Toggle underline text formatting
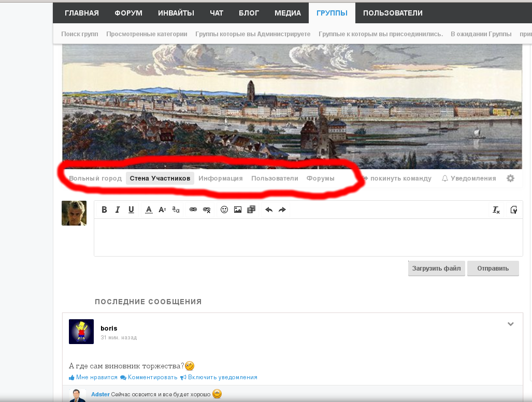Viewport: 532px width, 402px height. click(x=131, y=210)
